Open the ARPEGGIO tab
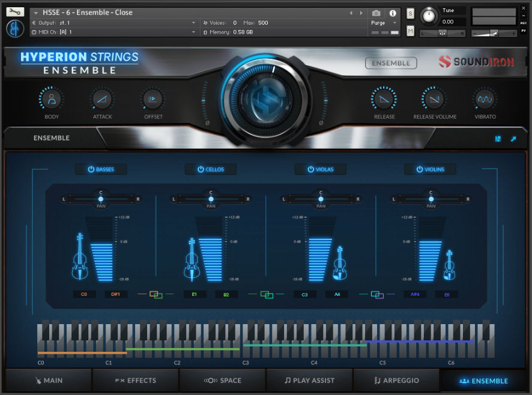 pyautogui.click(x=397, y=381)
